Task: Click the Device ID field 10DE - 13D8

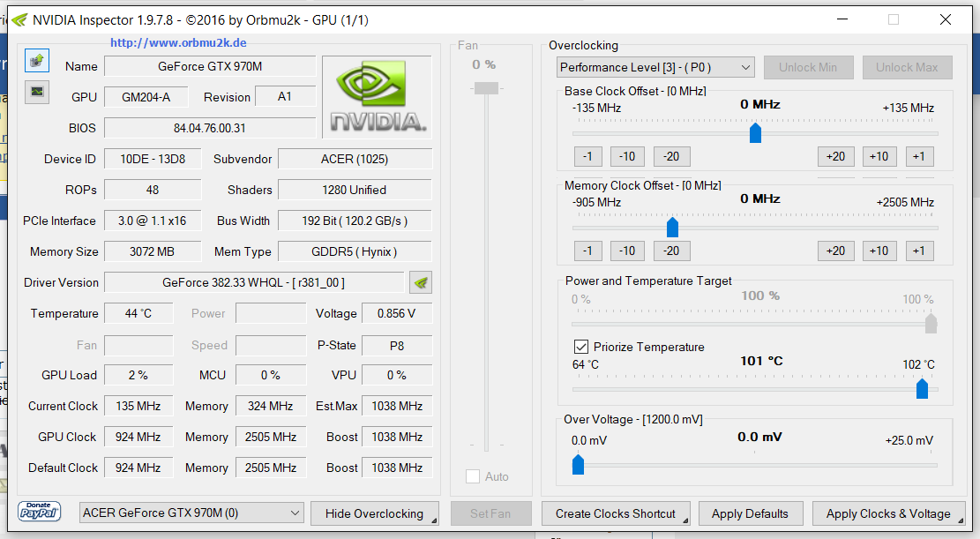Action: 153,159
